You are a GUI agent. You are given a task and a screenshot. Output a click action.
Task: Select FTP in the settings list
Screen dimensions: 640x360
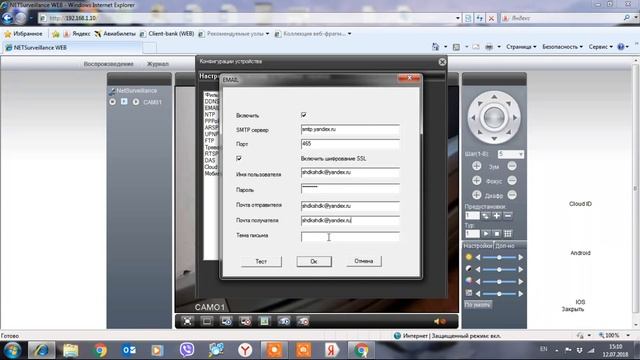(x=209, y=141)
